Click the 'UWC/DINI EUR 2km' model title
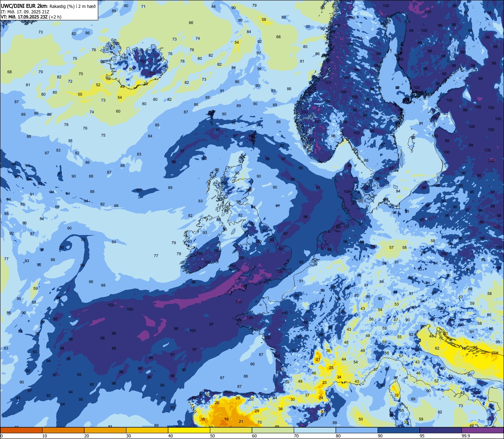 [24, 6]
